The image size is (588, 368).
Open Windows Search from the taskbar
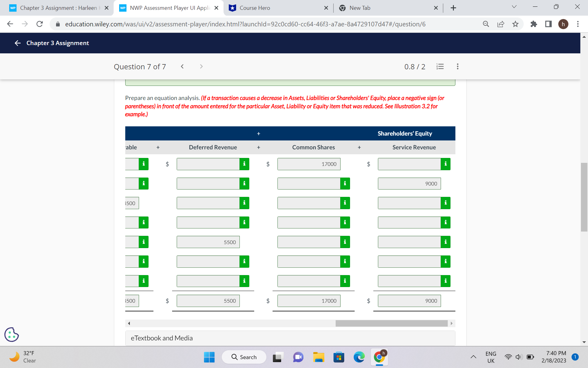[244, 357]
